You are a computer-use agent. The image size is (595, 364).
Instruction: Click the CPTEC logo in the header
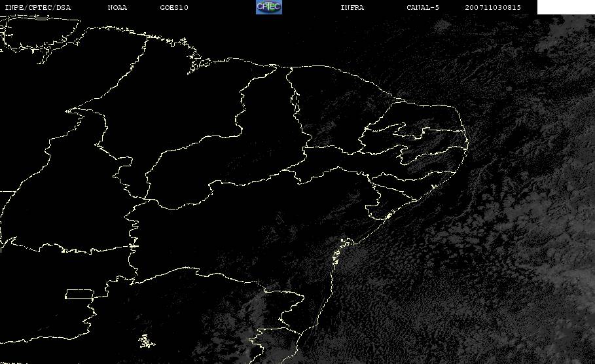coord(268,7)
